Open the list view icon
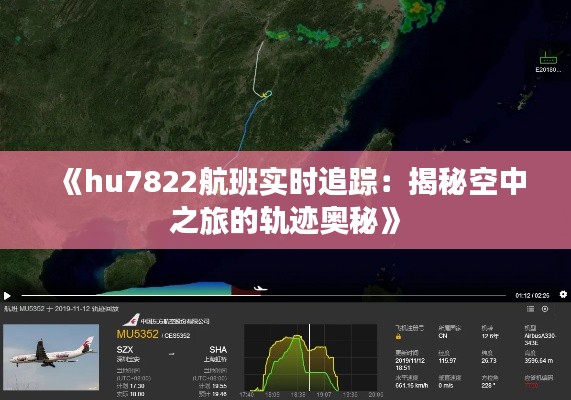The height and width of the screenshot is (400, 571). click(x=531, y=309)
